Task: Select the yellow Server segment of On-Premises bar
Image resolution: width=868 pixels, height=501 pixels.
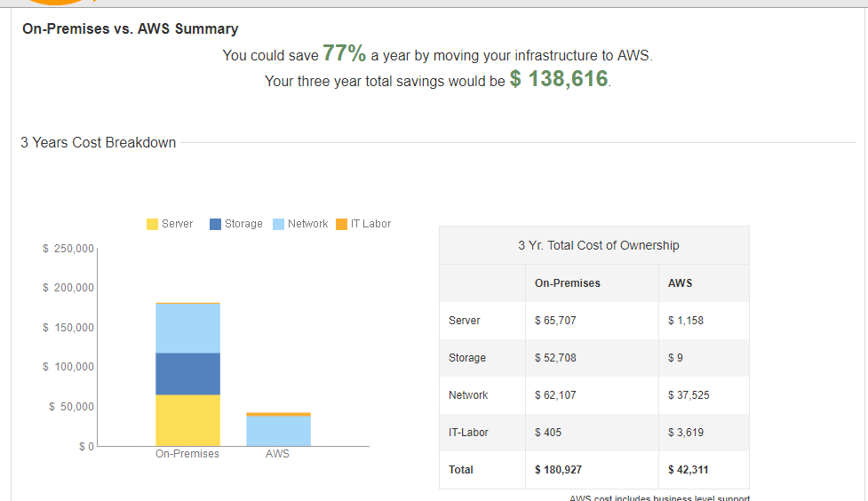Action: tap(187, 420)
